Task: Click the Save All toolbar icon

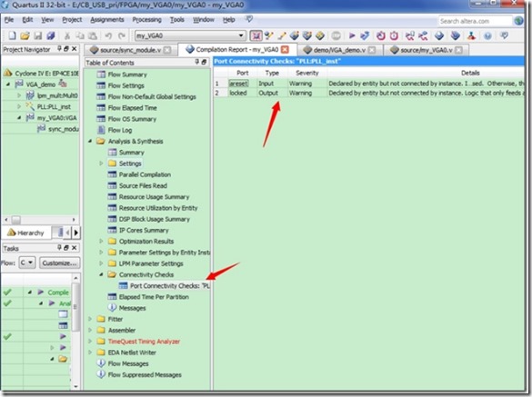Action: tap(51, 35)
